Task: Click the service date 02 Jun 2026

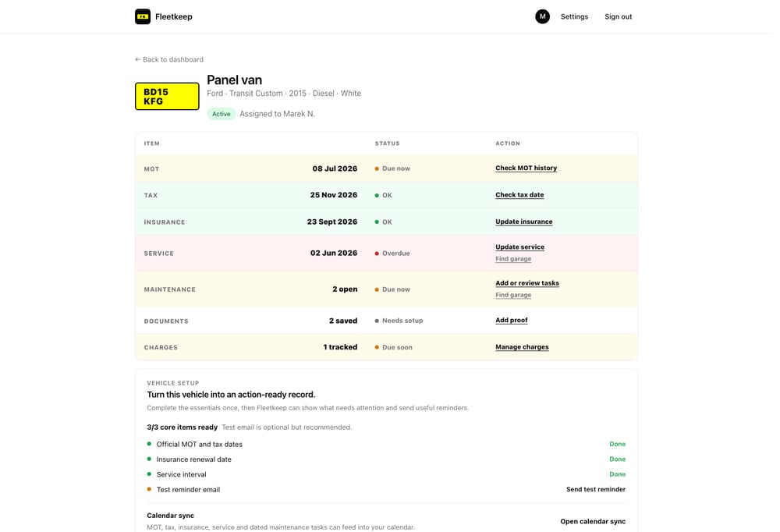Action: pos(334,254)
